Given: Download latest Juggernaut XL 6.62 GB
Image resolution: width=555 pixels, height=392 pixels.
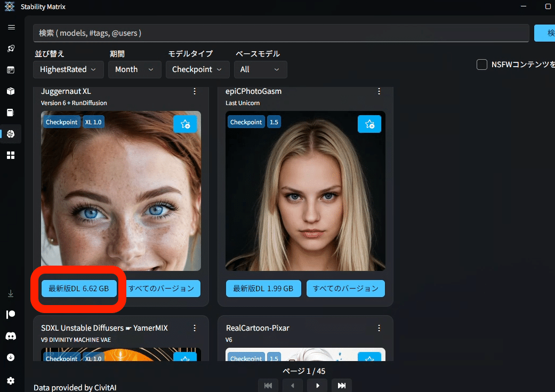Looking at the screenshot, I should pyautogui.click(x=79, y=289).
